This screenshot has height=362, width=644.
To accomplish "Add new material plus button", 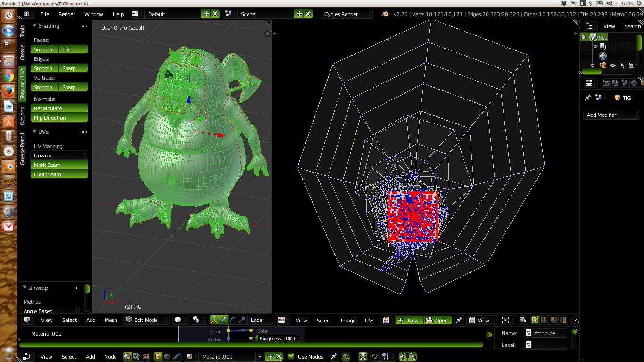I will point(270,356).
